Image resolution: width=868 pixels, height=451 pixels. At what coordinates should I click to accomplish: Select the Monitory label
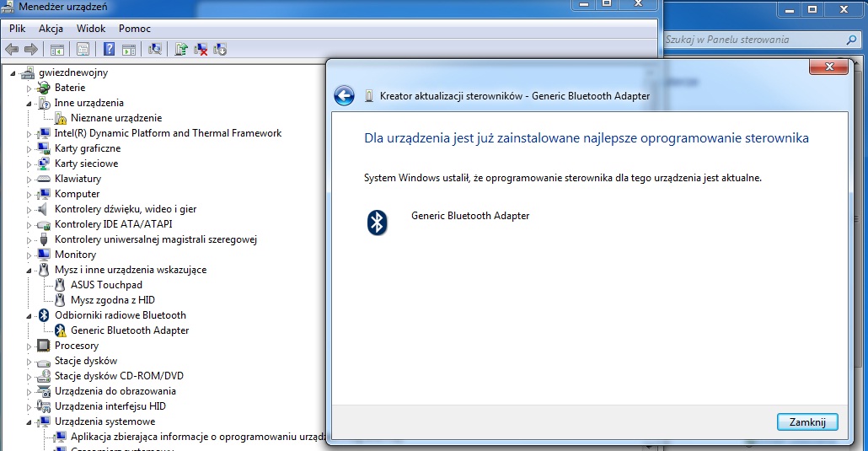point(75,255)
